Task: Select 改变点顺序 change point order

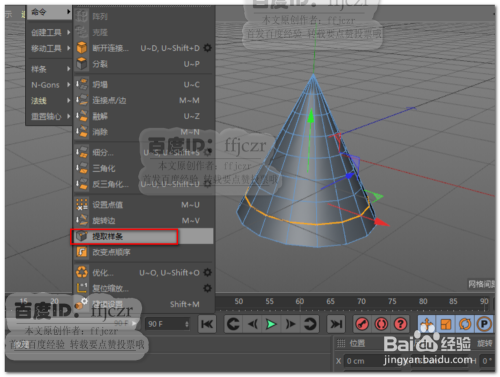Action: click(143, 252)
